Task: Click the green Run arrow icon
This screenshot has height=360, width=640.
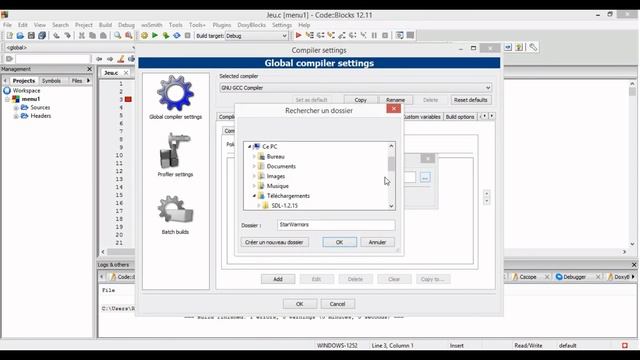Action: [155, 36]
